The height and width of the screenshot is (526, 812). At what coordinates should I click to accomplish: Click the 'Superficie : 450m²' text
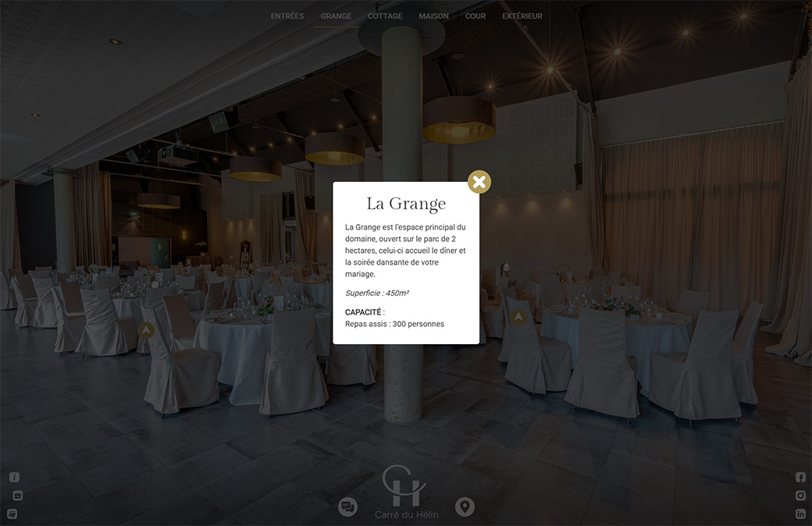377,293
